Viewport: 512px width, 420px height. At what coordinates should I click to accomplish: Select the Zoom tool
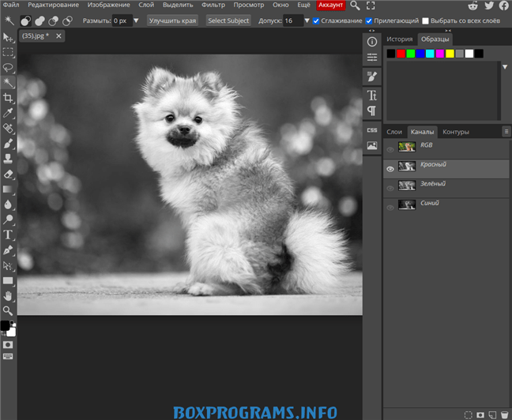[x=8, y=311]
